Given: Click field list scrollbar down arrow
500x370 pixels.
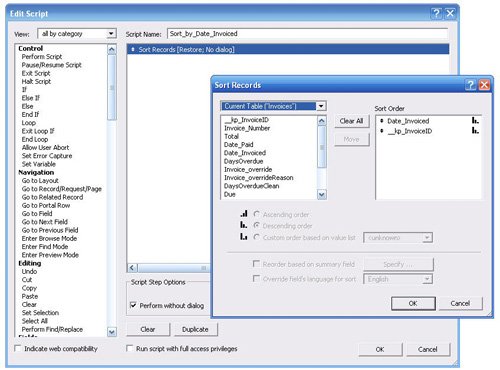Looking at the screenshot, I should point(322,194).
